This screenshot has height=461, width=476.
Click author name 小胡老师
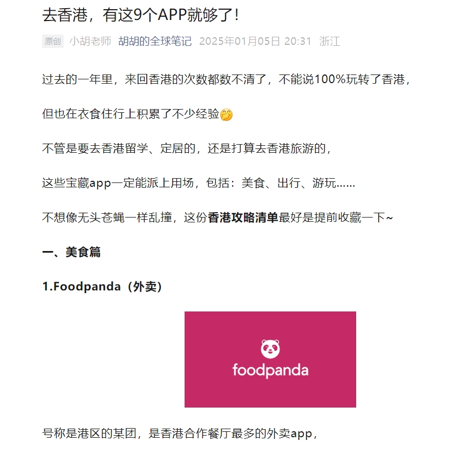(91, 41)
